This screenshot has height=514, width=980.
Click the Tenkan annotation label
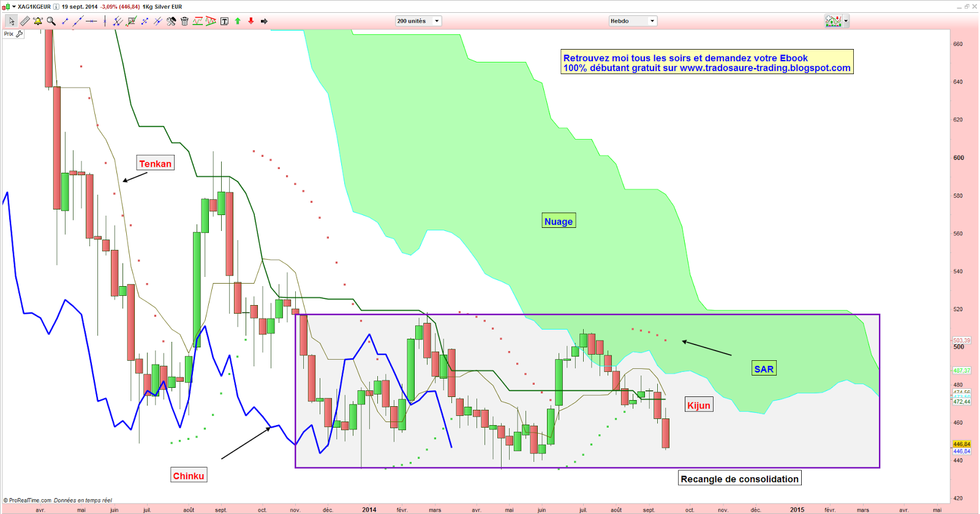click(x=155, y=163)
